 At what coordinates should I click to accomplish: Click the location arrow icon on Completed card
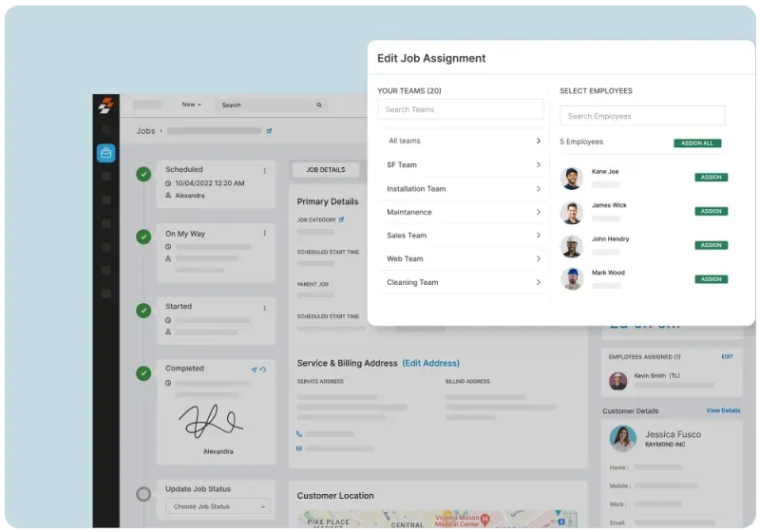point(254,370)
